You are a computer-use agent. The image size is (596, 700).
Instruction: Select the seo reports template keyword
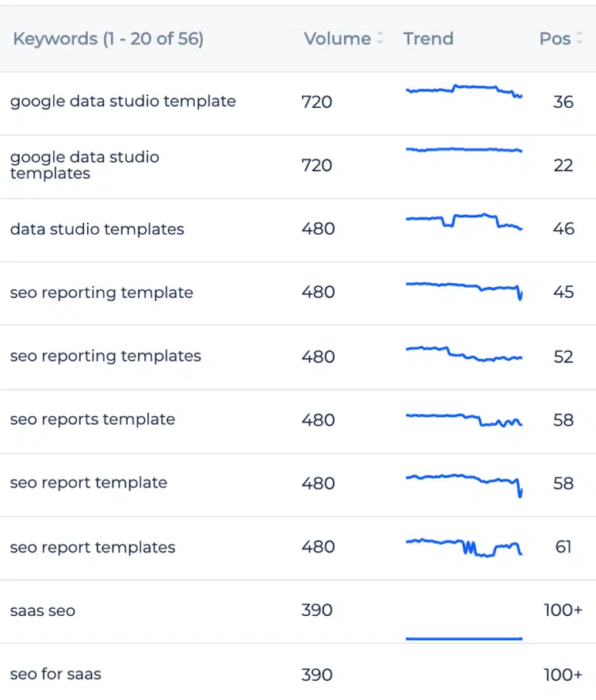[93, 419]
